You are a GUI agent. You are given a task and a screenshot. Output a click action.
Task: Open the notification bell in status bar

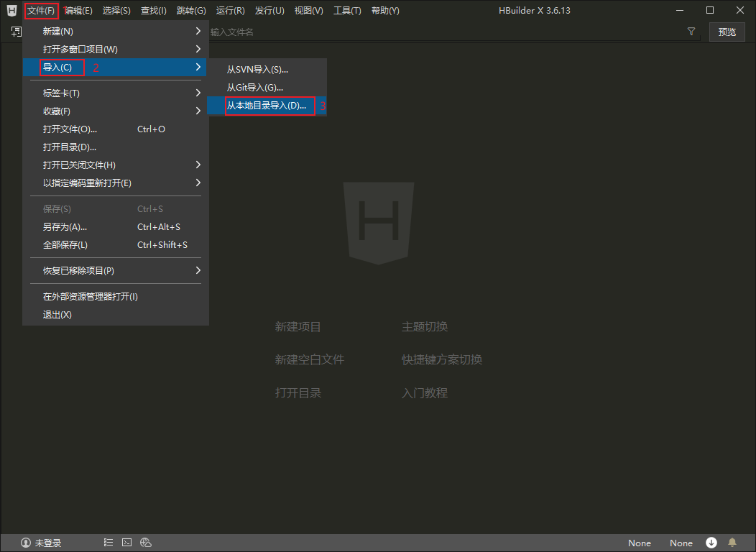pyautogui.click(x=732, y=543)
